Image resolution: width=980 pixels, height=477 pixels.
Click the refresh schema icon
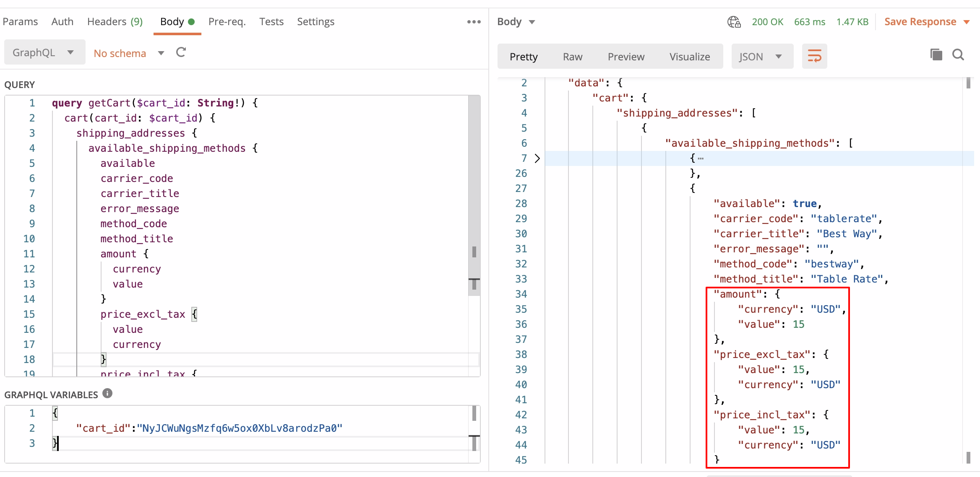[181, 53]
